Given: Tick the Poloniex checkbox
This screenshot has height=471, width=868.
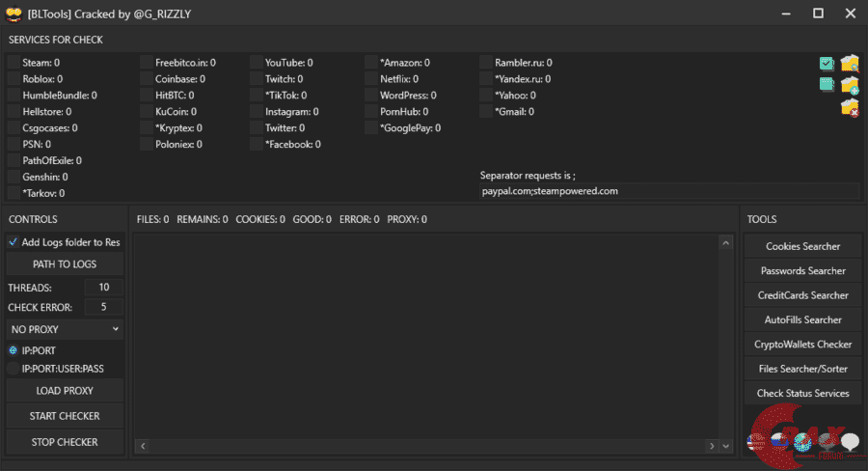Looking at the screenshot, I should point(147,144).
